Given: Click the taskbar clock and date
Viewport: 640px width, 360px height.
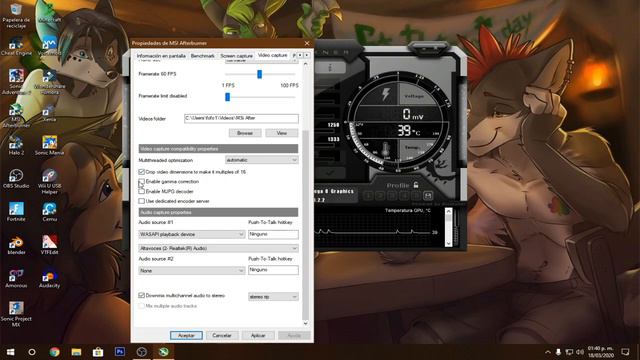Looking at the screenshot, I should pyautogui.click(x=600, y=352).
